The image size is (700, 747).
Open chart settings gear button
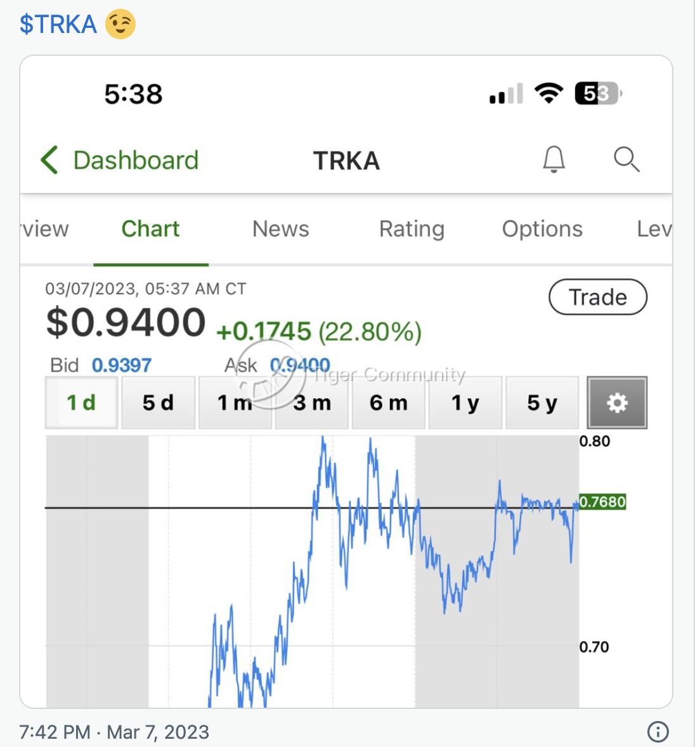tap(617, 403)
